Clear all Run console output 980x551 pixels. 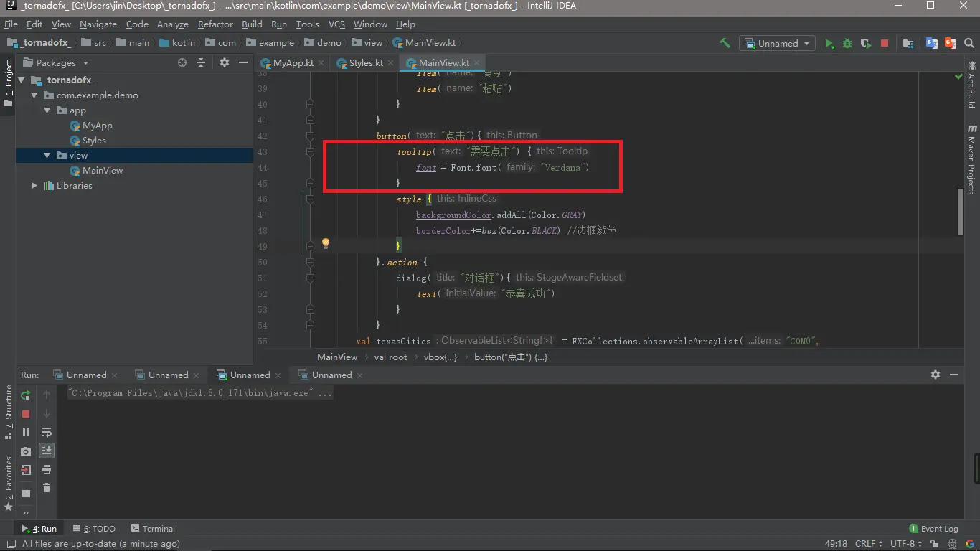click(x=47, y=488)
